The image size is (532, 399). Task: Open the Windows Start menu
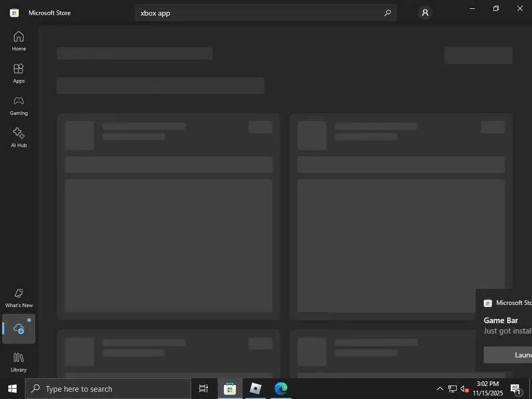(12, 389)
